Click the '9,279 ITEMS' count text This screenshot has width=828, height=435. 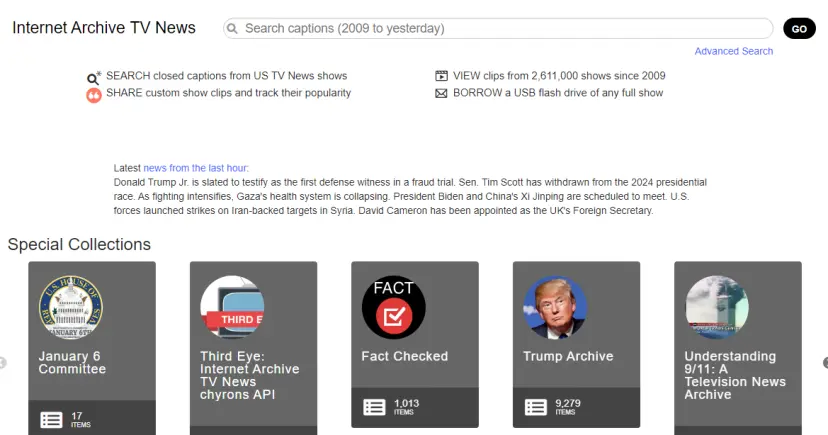pos(568,406)
